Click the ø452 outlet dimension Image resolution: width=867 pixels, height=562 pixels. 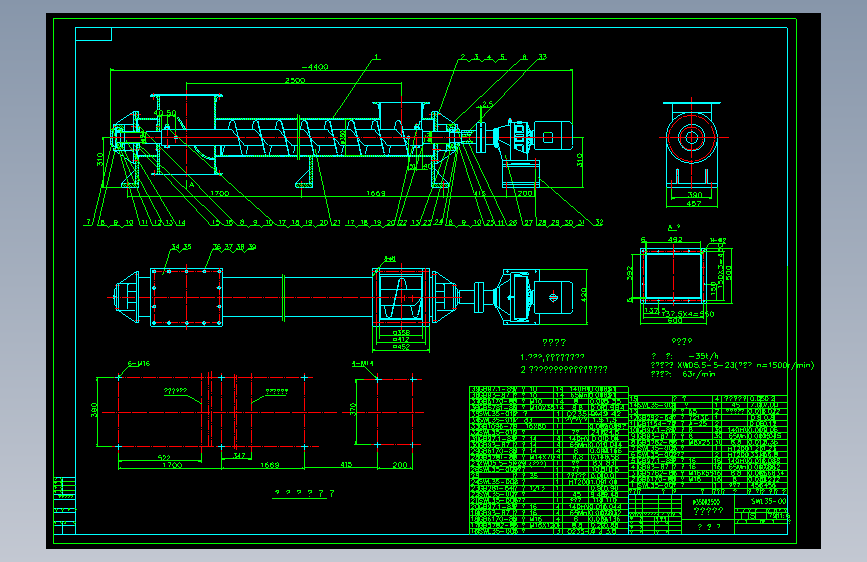tap(401, 347)
